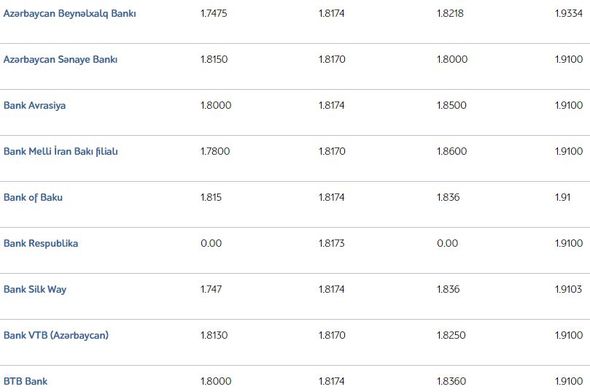Open the Azərbaycan Beynəlxalq Bankı link
The height and width of the screenshot is (392, 590).
[70, 14]
